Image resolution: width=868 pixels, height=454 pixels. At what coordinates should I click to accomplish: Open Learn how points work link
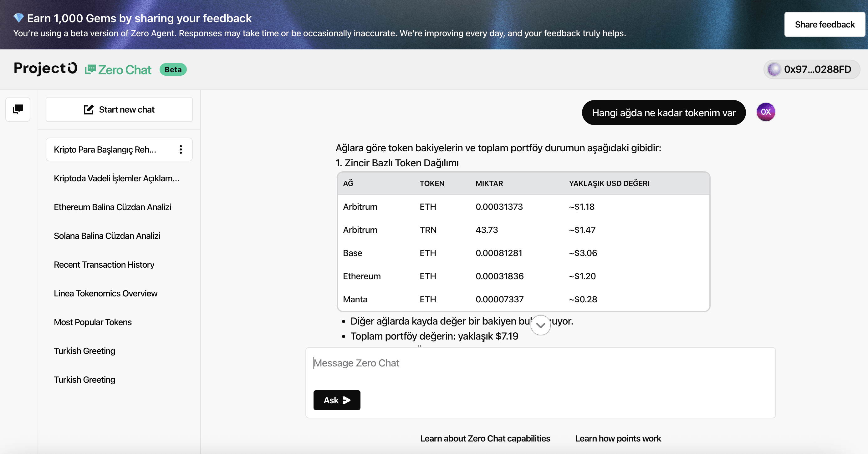(x=618, y=438)
